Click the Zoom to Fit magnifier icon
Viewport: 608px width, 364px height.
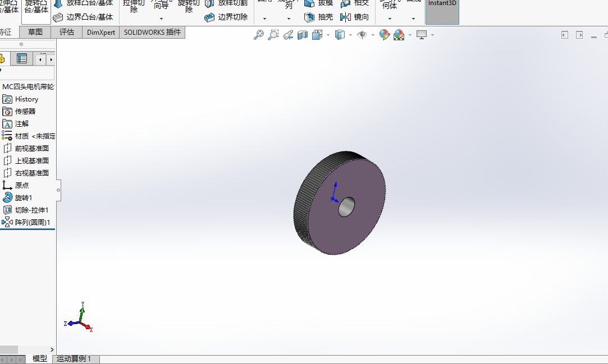258,35
